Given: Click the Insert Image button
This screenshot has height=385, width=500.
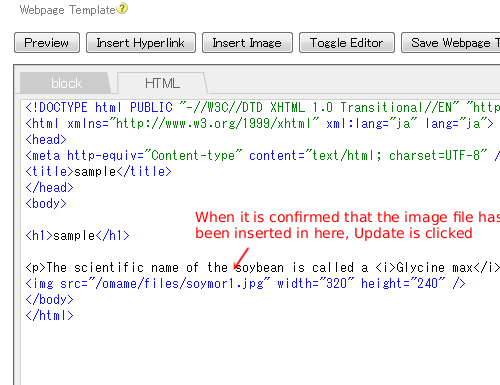Looking at the screenshot, I should [247, 43].
